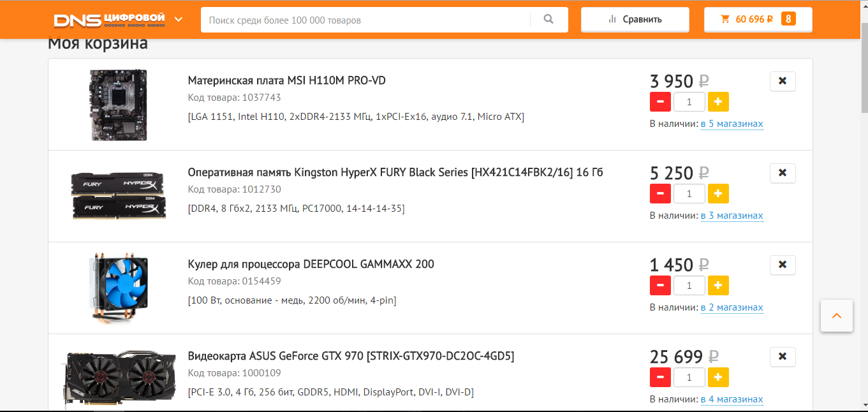Open ASUS GeForce GTX 970 title link
This screenshot has height=412, width=868.
pyautogui.click(x=351, y=356)
